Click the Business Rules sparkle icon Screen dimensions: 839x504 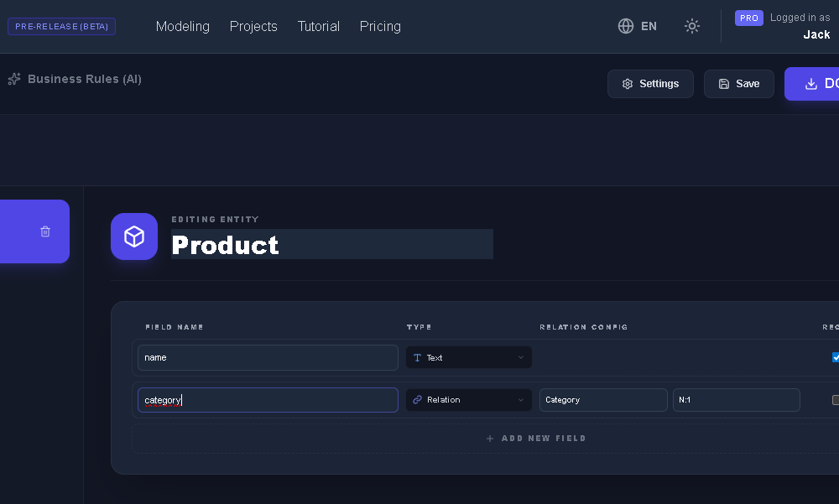(x=13, y=80)
